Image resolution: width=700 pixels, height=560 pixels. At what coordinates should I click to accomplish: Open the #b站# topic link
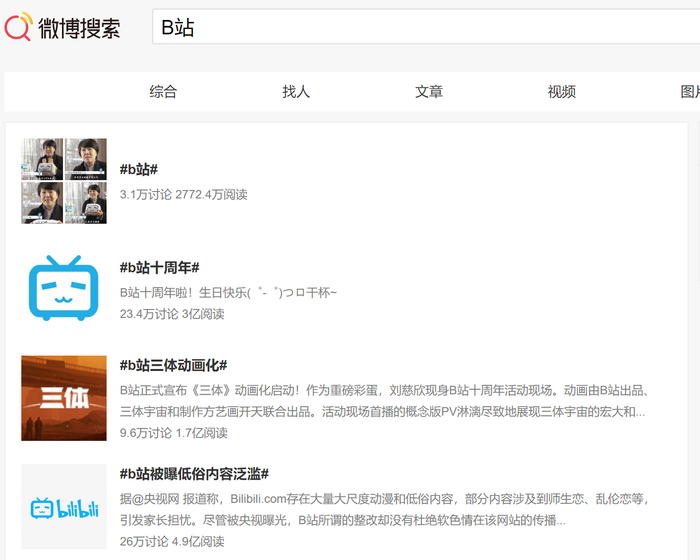[x=139, y=169]
